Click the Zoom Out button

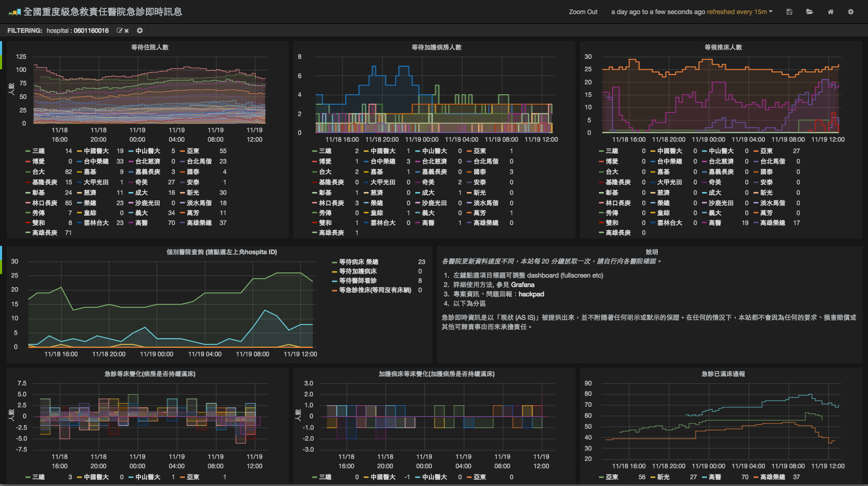click(x=583, y=11)
